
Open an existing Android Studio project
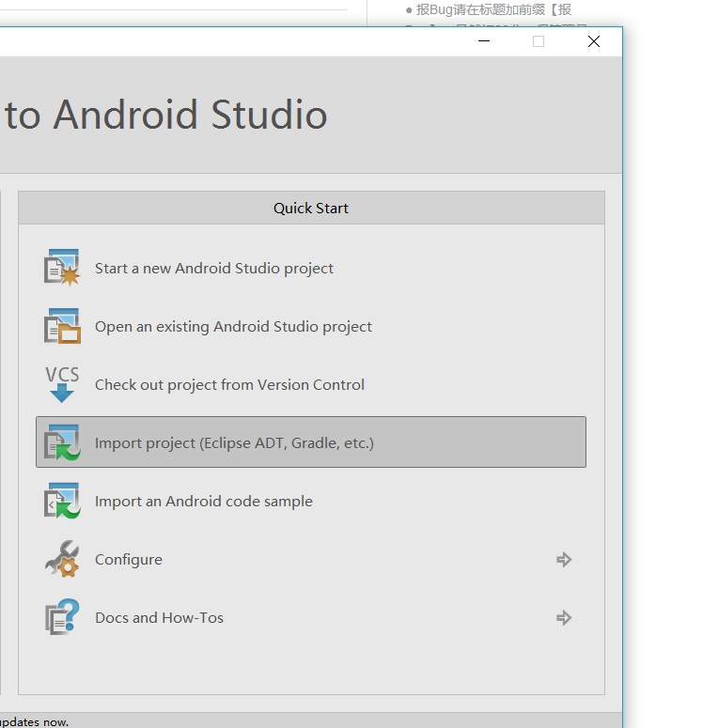coord(233,327)
